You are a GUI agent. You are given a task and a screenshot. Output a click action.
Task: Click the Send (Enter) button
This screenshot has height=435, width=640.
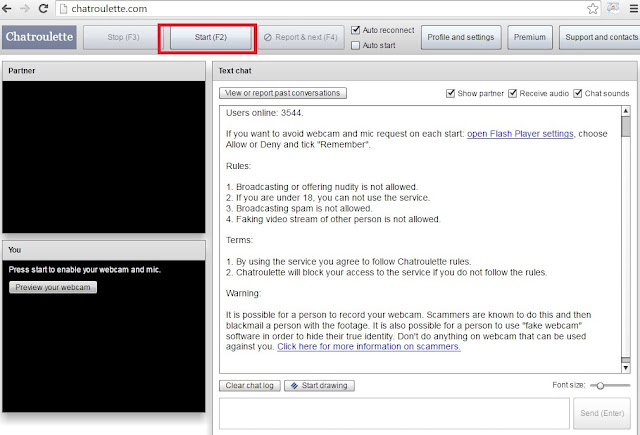602,413
